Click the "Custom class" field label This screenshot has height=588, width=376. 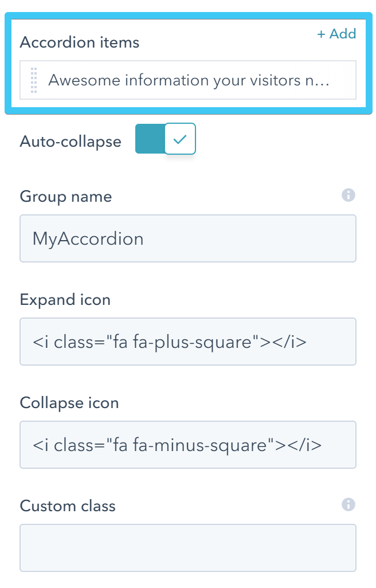(68, 506)
